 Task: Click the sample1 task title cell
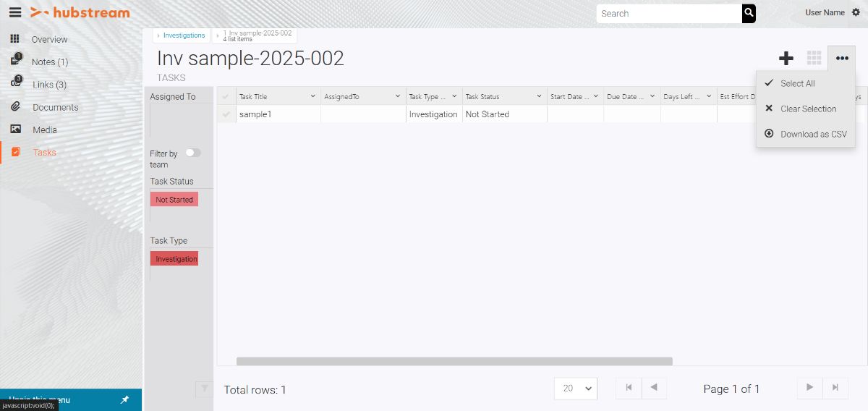coord(278,114)
